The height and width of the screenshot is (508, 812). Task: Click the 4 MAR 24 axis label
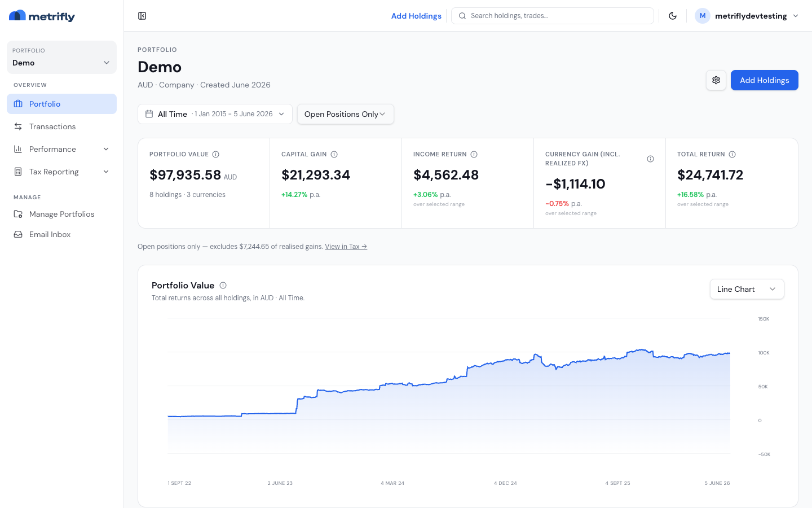(392, 483)
